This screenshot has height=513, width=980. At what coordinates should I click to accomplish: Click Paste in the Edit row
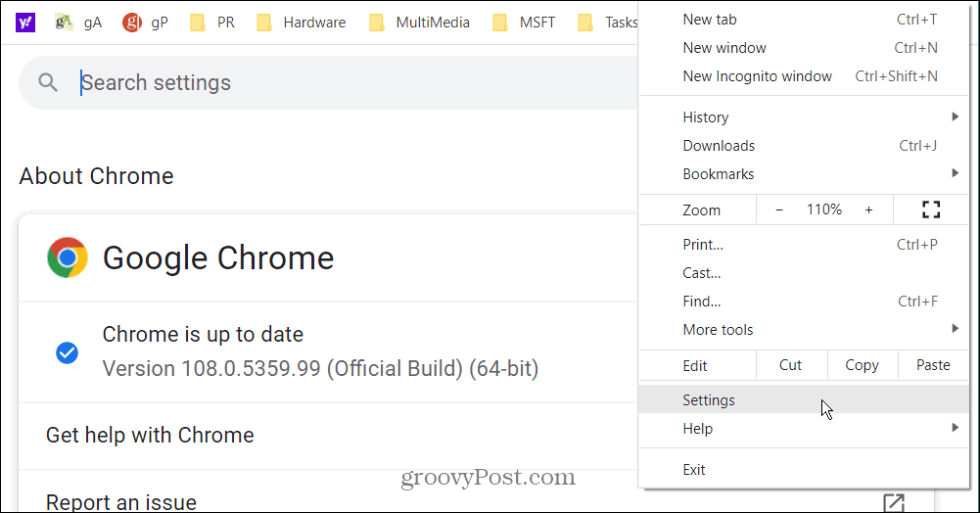[x=933, y=365]
